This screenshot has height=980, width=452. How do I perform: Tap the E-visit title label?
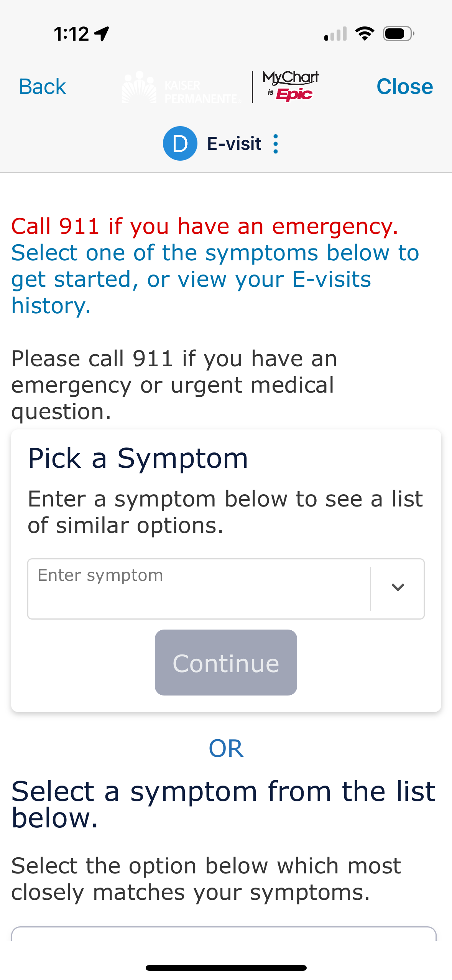tap(234, 144)
